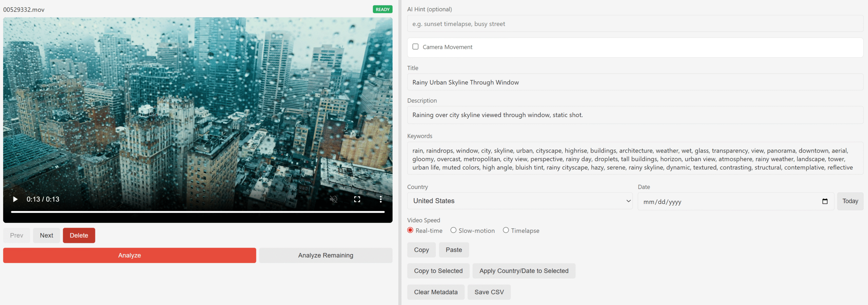
Task: Go to the Next video
Action: (x=46, y=235)
